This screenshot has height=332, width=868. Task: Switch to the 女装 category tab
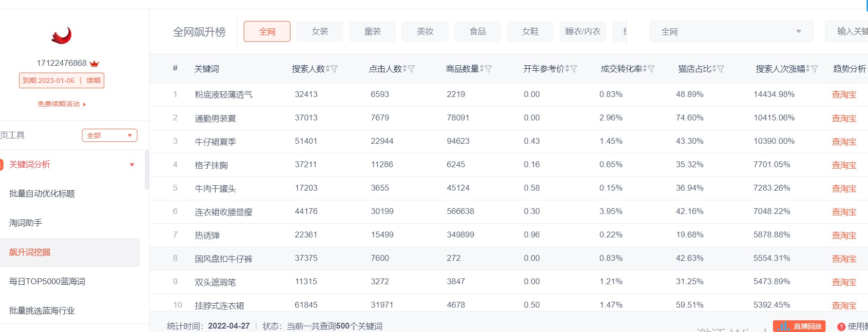tap(320, 32)
